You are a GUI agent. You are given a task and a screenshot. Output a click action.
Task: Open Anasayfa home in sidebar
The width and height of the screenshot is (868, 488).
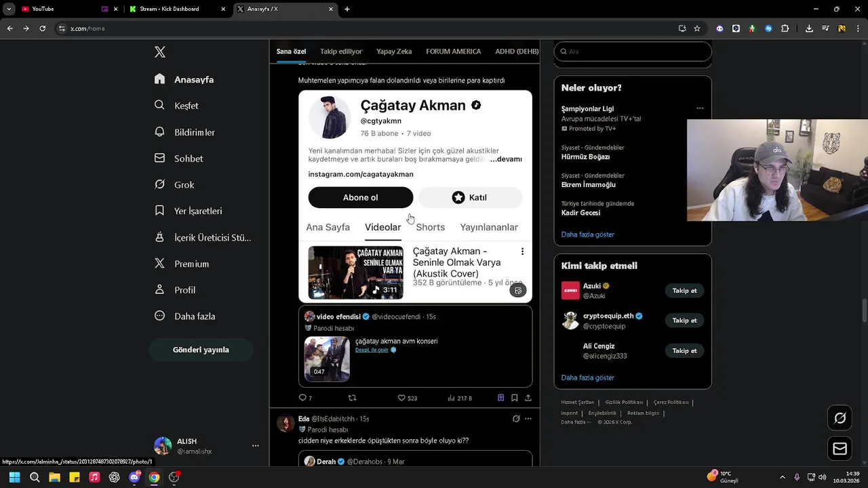[184, 79]
